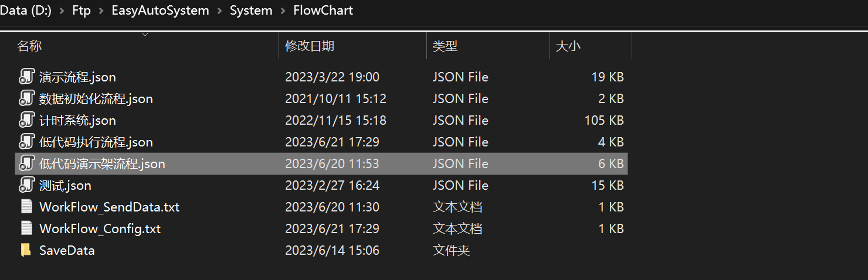Select the WorkFlow_Config.txt file name
This screenshot has width=868, height=280.
click(100, 228)
